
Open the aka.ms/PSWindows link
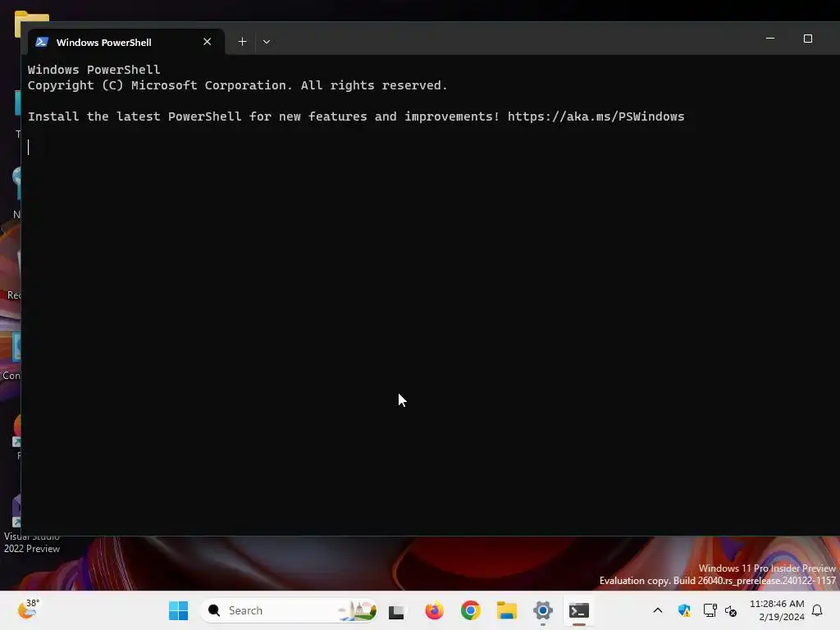[x=596, y=116]
